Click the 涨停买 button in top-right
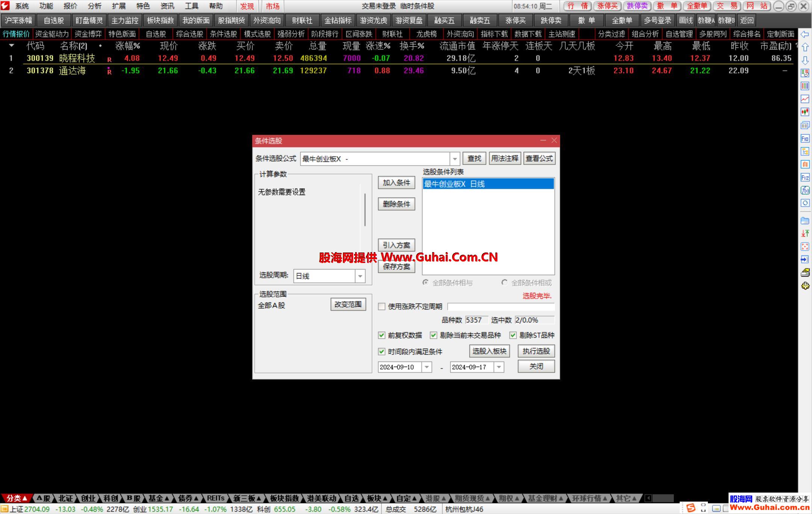Screen dimensions: 812x514 point(607,6)
